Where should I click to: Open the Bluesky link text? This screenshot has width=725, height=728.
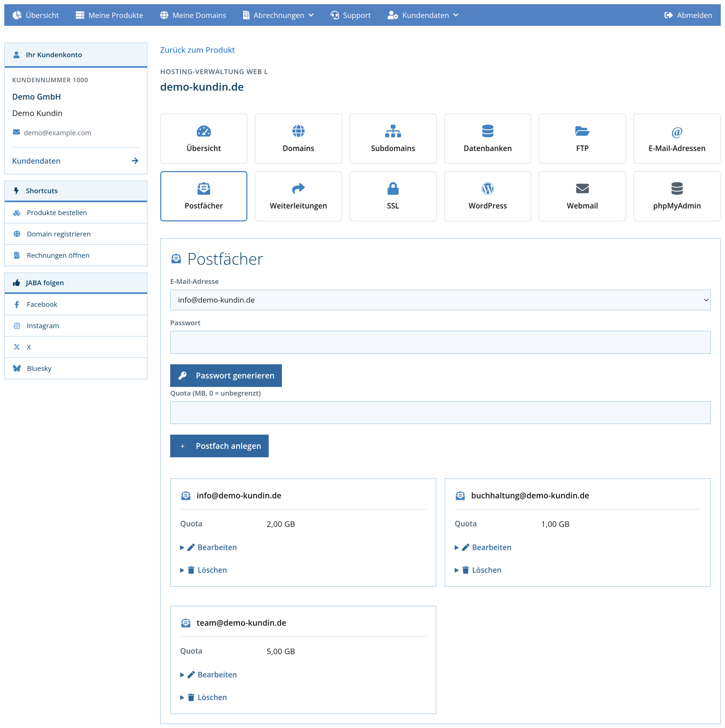[x=39, y=368]
